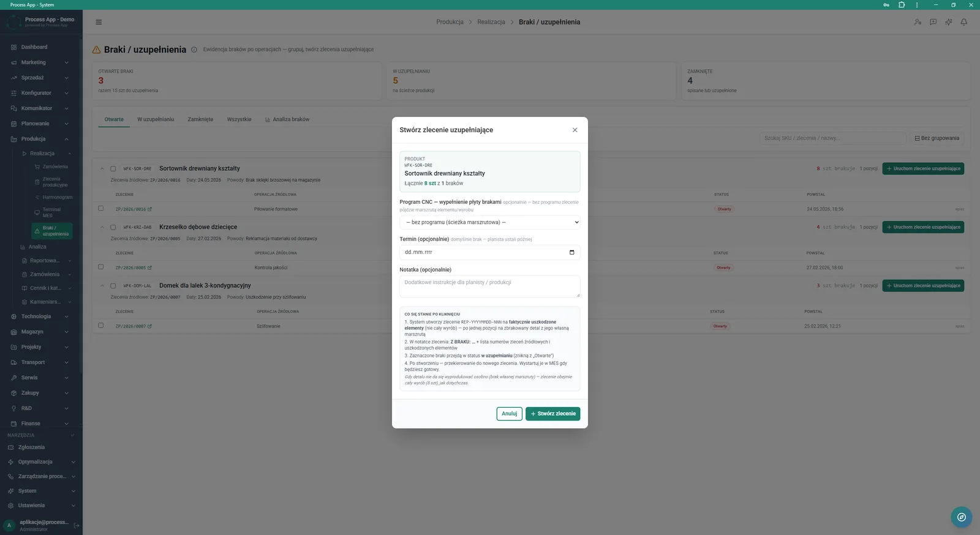Check the Domek dla lalek group checkbox
This screenshot has width=980, height=535.
[113, 286]
